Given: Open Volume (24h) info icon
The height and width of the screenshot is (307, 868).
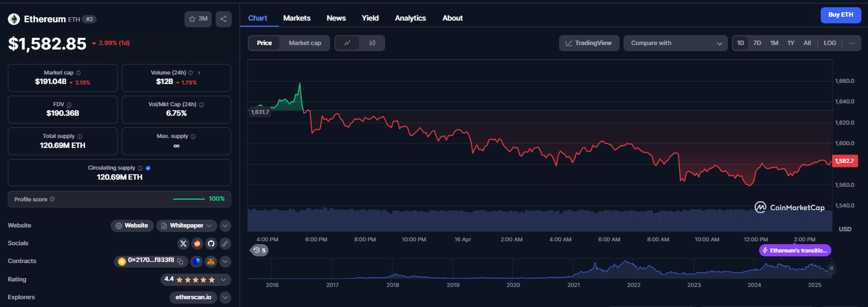Looking at the screenshot, I should click(191, 73).
